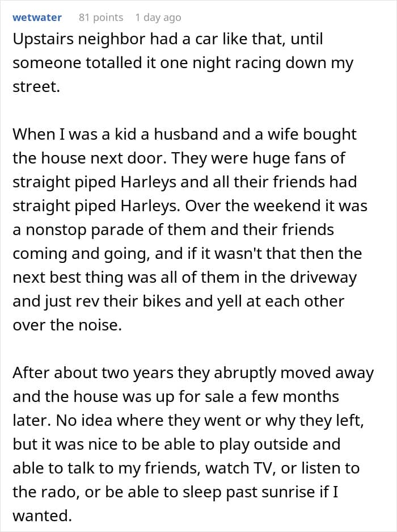Click the word "Upstairs" in the comment
This screenshot has width=397, height=532.
[x=43, y=40]
